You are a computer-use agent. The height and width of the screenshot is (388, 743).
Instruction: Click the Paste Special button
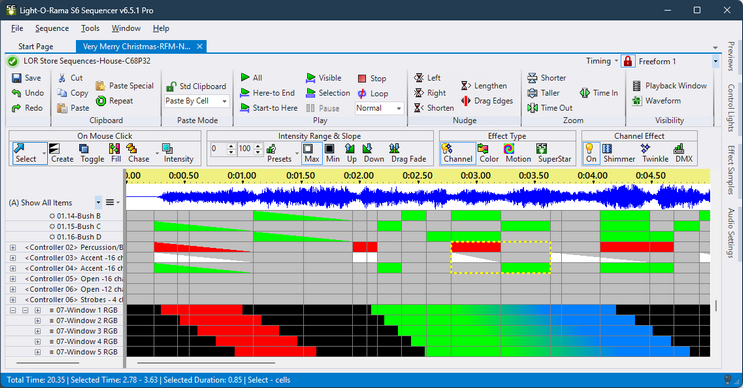(x=125, y=86)
